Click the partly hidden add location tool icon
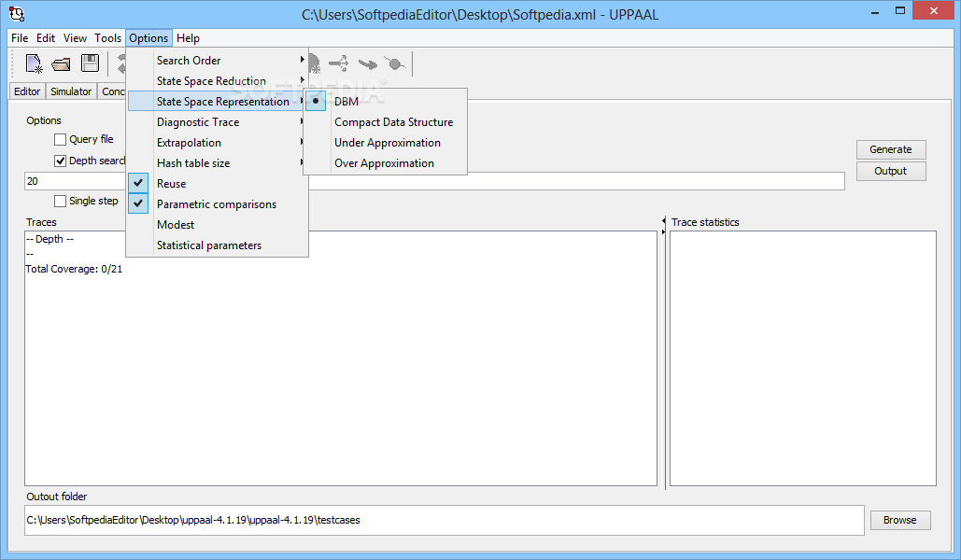 (x=315, y=63)
